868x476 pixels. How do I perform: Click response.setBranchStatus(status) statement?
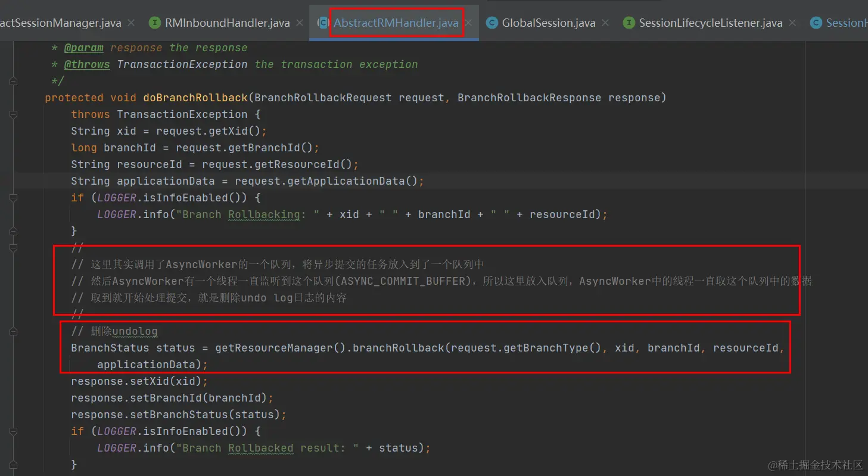(x=179, y=415)
